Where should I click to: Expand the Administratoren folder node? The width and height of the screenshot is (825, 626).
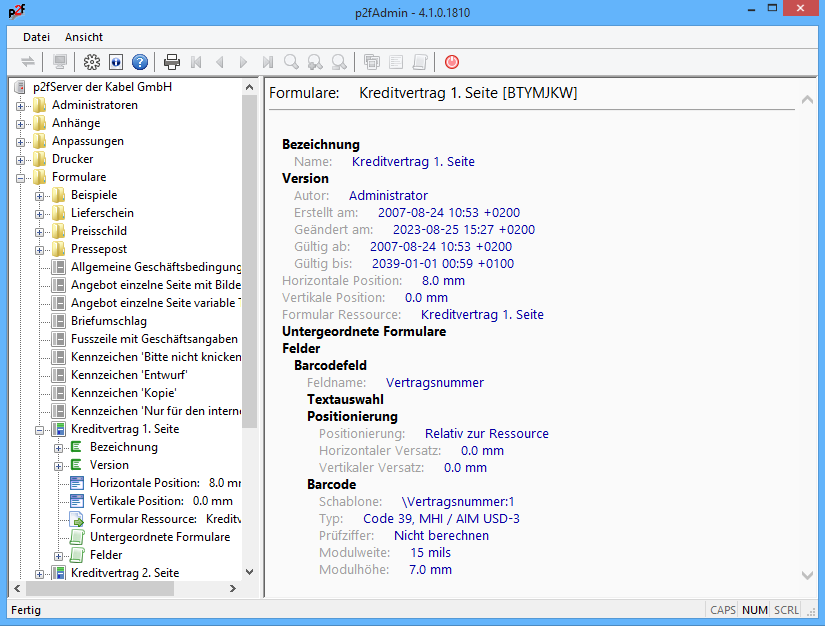point(21,105)
